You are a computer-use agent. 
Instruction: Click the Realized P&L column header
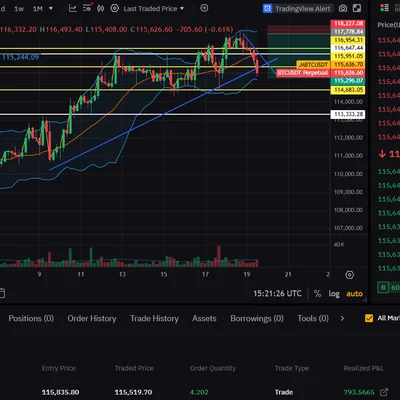(x=364, y=368)
